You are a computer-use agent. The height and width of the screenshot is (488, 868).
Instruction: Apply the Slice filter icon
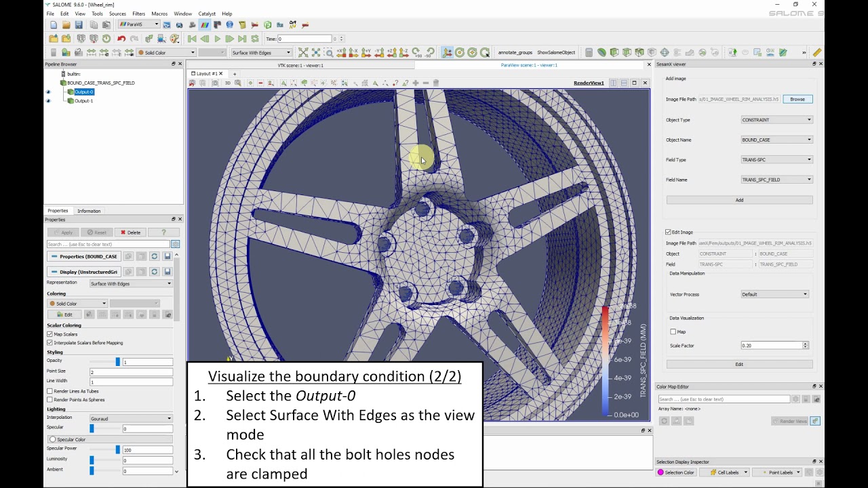[627, 52]
